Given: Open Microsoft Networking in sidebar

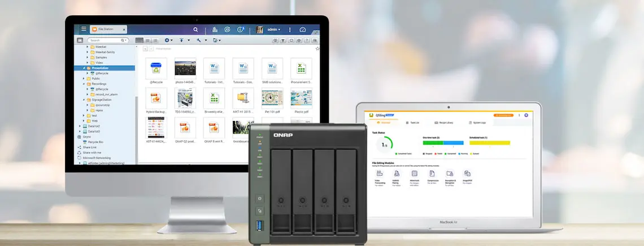Looking at the screenshot, I should pos(94,158).
